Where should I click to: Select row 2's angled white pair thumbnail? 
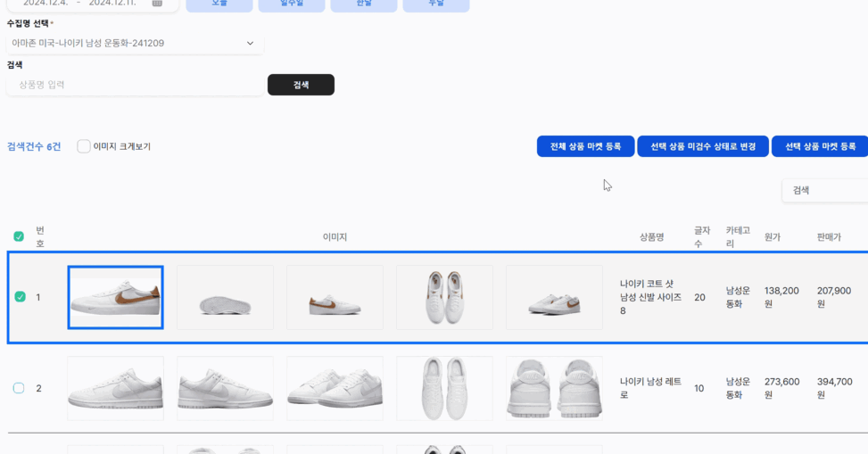click(335, 388)
